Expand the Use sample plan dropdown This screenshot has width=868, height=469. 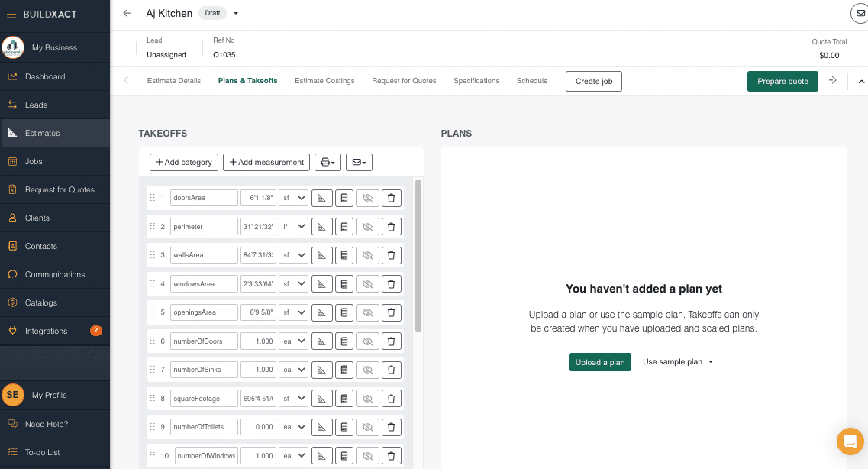tap(678, 362)
